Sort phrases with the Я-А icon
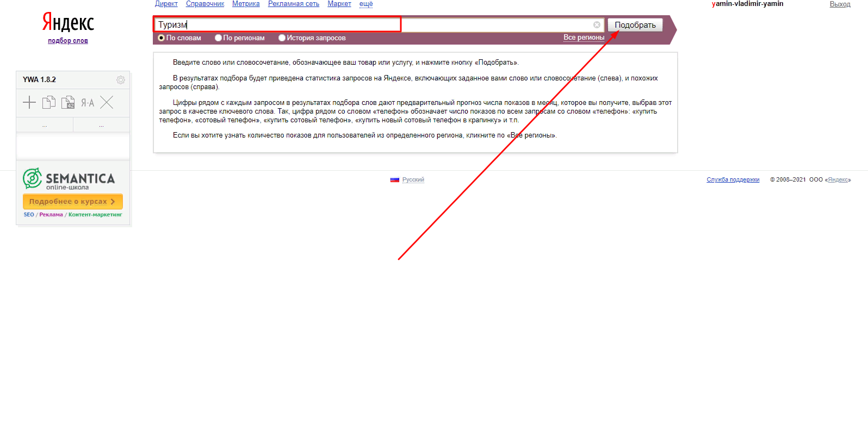This screenshot has height=423, width=868. coord(88,103)
